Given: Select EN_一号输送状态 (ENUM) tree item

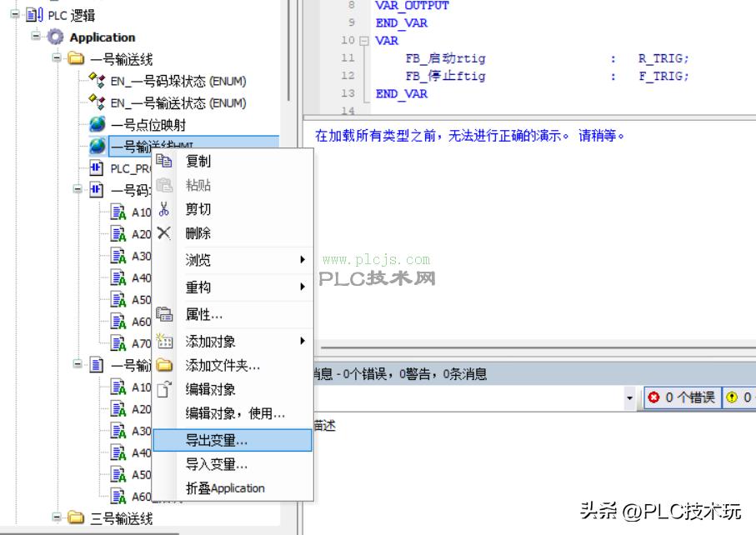Looking at the screenshot, I should (x=178, y=102).
